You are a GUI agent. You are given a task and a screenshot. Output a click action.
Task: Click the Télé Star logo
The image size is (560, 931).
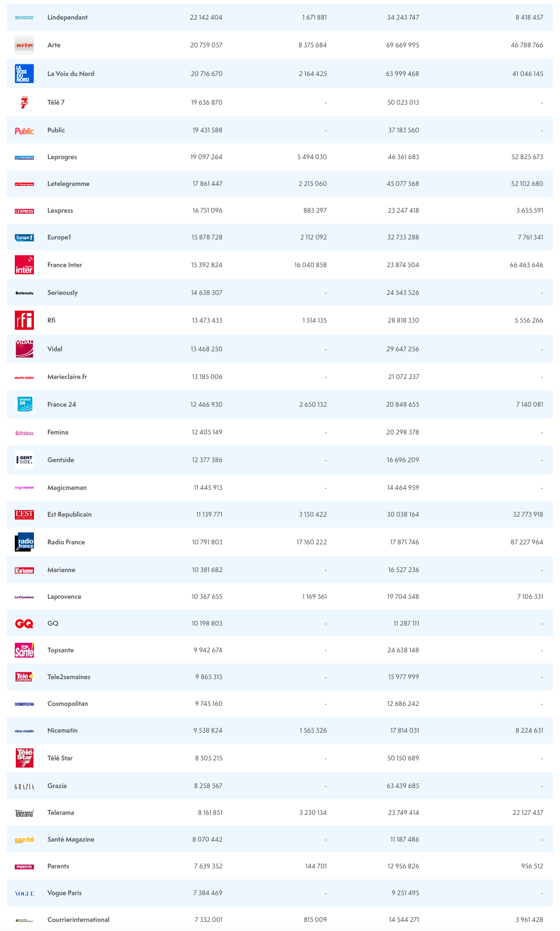[24, 758]
